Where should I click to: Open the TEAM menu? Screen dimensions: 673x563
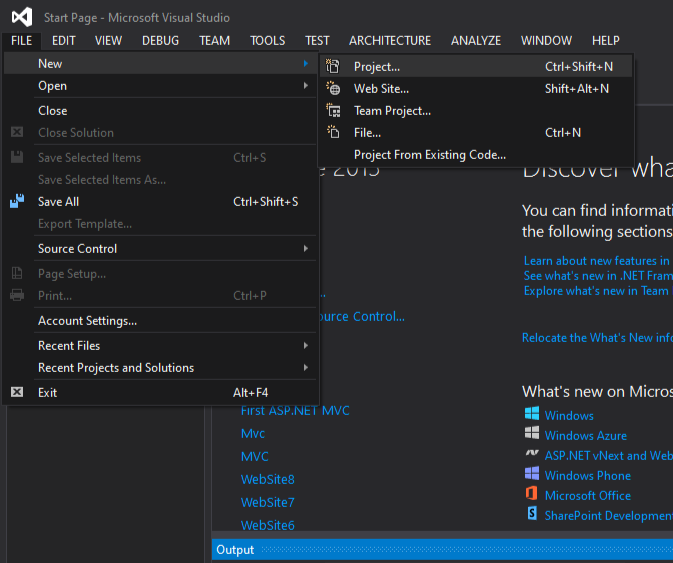tap(215, 41)
